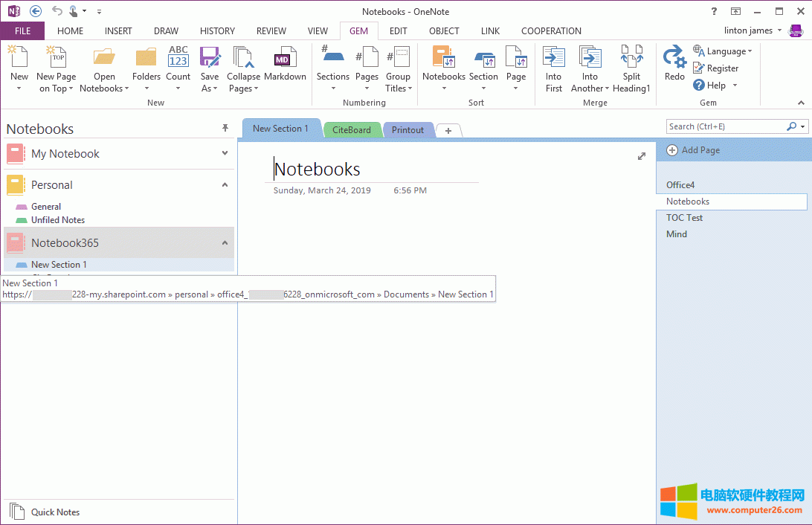Pin the Notebooks pane

[x=225, y=128]
